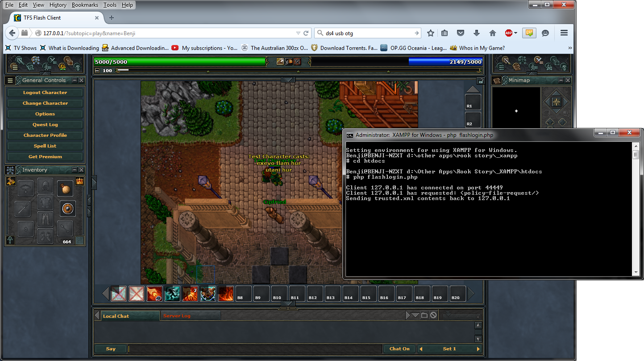This screenshot has height=361, width=644.
Task: Open the General Controls panel menu icon
Action: click(x=10, y=81)
